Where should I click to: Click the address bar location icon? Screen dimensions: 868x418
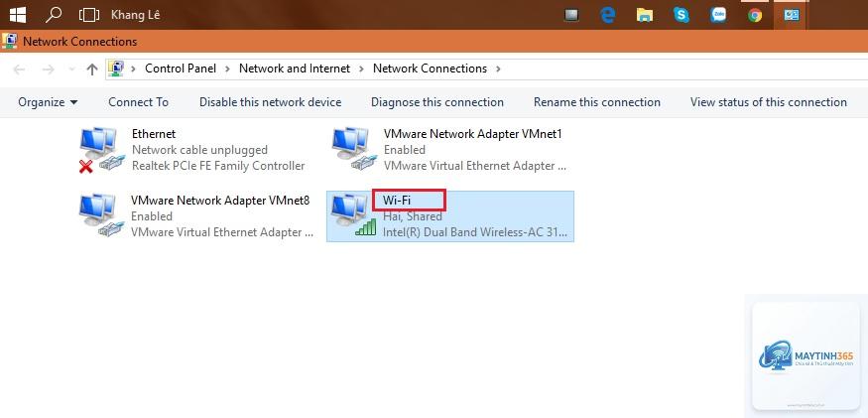[x=116, y=69]
